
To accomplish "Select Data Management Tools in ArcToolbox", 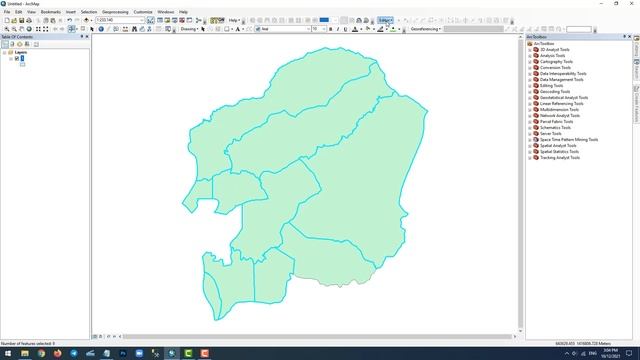I will pyautogui.click(x=561, y=80).
